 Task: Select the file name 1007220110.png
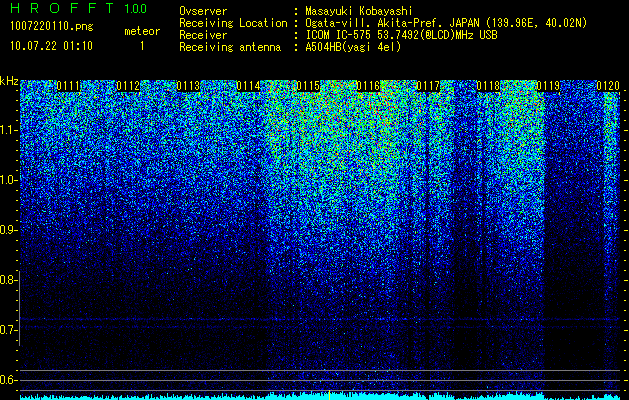pyautogui.click(x=52, y=27)
